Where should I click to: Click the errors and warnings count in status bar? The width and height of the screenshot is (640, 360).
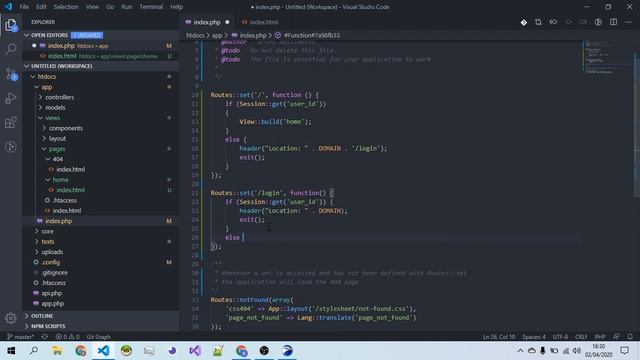click(67, 337)
